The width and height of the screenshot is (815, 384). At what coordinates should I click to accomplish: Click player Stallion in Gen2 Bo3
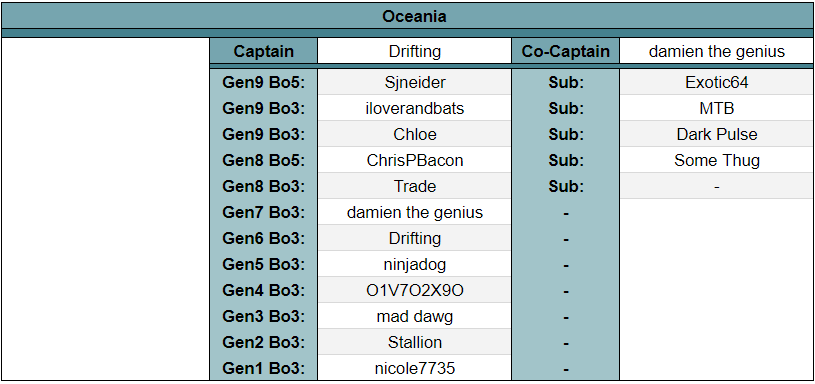pyautogui.click(x=415, y=342)
